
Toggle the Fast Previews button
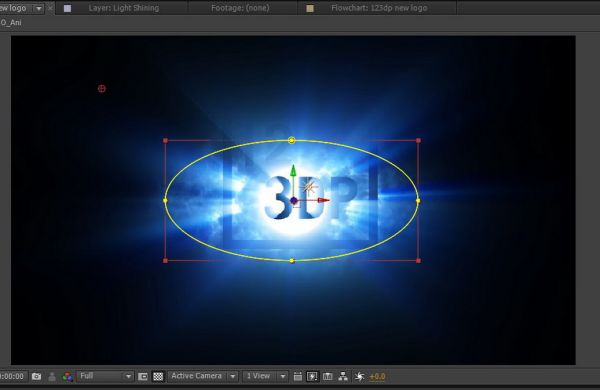click(312, 377)
